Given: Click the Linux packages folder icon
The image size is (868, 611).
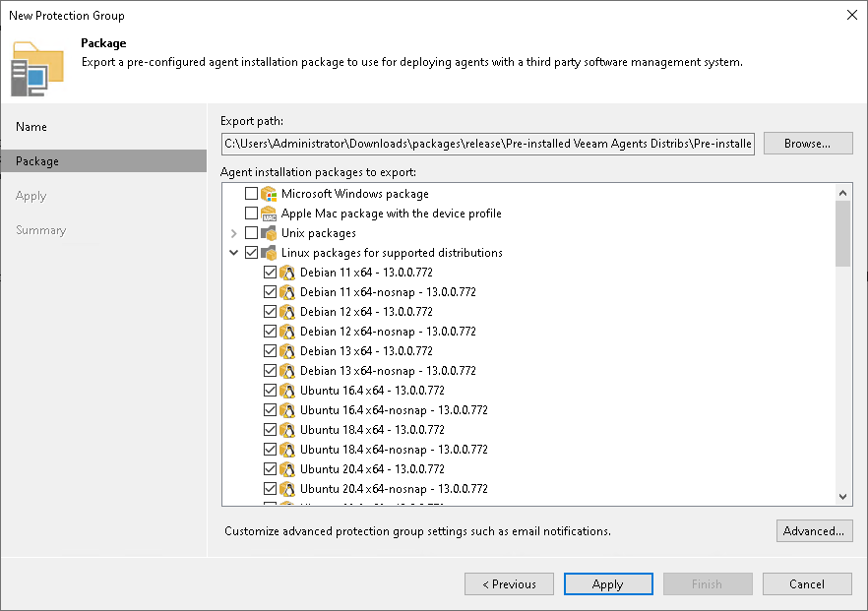Looking at the screenshot, I should click(269, 253).
